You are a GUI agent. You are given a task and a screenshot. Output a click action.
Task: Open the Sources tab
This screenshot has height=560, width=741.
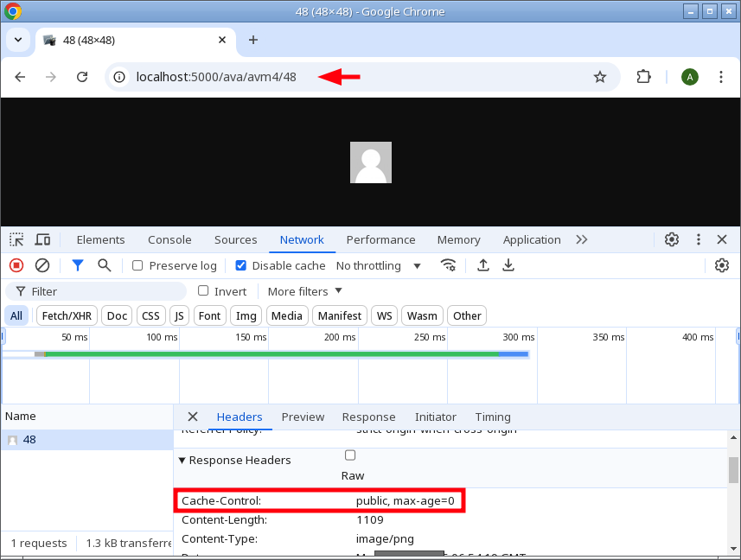click(236, 240)
